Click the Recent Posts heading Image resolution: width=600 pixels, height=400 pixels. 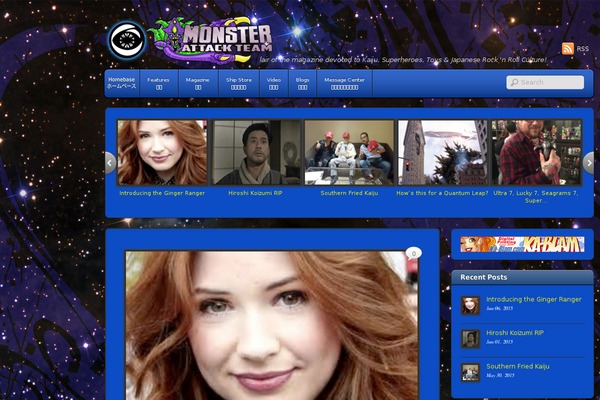pos(484,277)
